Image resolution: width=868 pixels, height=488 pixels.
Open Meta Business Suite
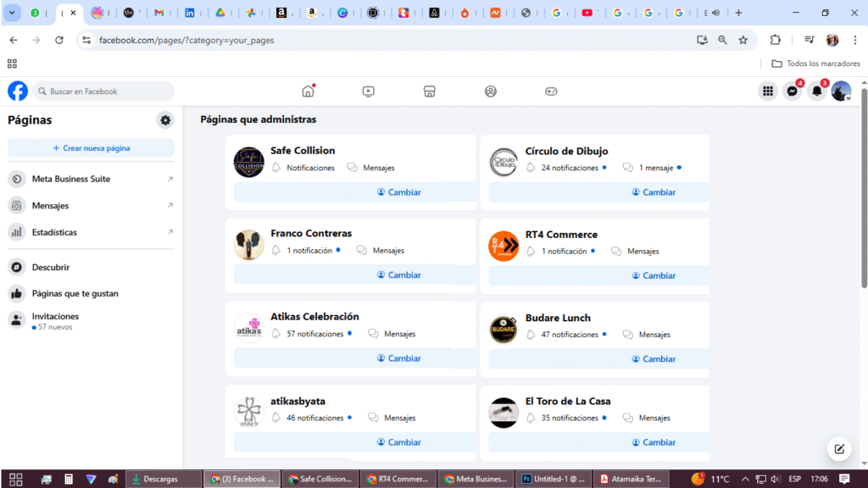92,179
